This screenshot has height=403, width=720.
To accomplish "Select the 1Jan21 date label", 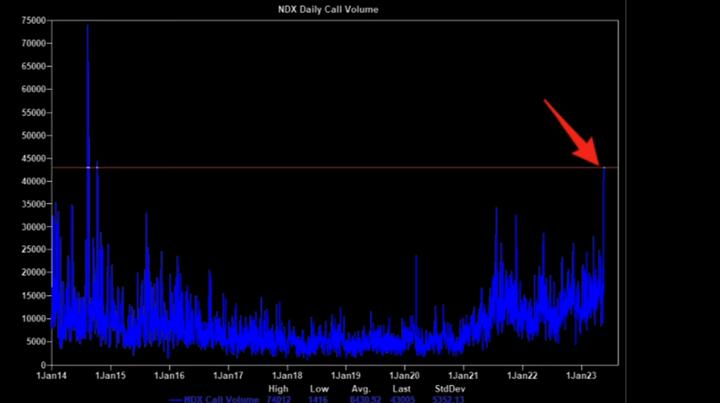I will click(464, 376).
